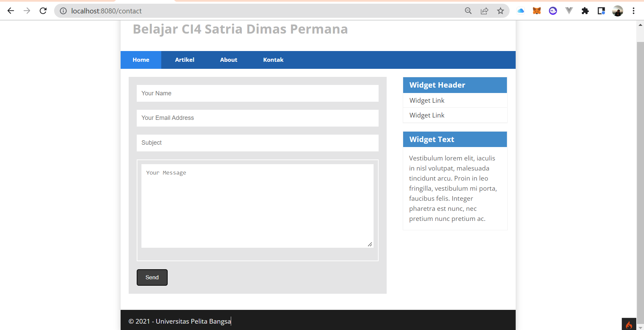
Task: Bookmark this page with the star
Action: click(501, 11)
